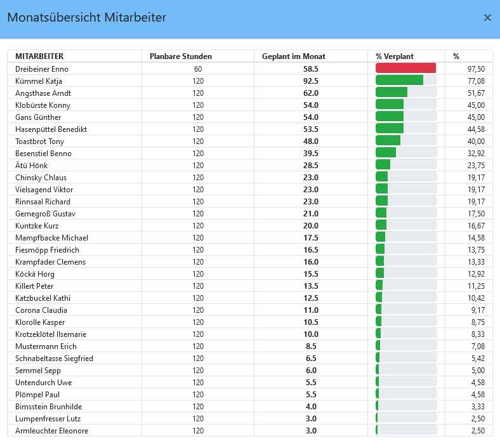Click the Planbare Stunden column header
Viewport: 500px width, 448px height.
[x=181, y=56]
